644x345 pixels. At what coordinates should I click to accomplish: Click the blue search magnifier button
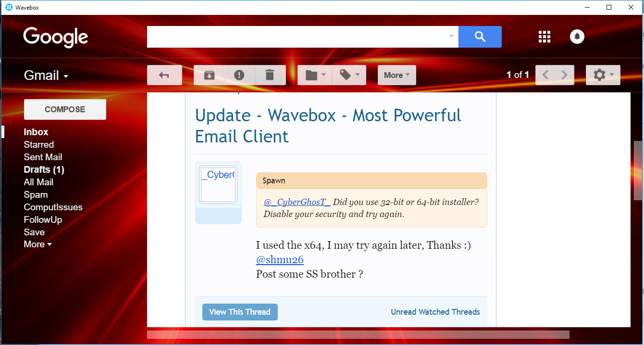480,37
